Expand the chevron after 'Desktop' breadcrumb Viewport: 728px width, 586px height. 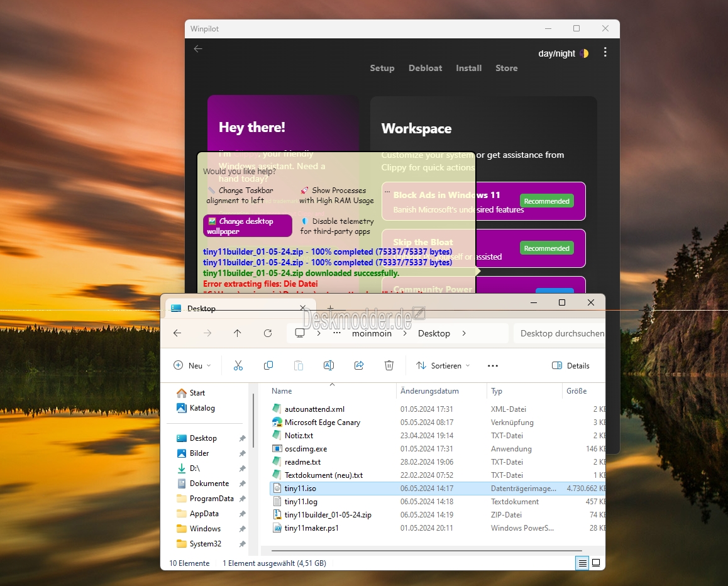coord(464,333)
